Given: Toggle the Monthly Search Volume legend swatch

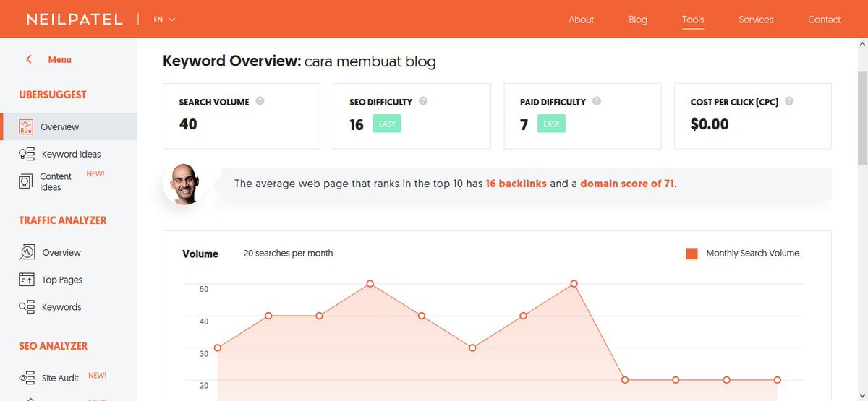Looking at the screenshot, I should point(692,254).
